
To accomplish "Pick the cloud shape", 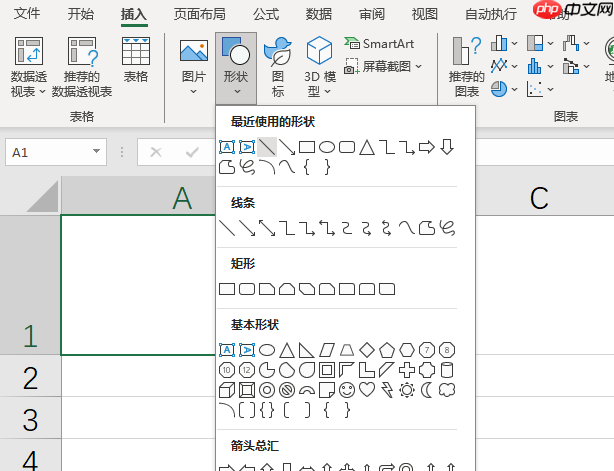I will (x=447, y=390).
